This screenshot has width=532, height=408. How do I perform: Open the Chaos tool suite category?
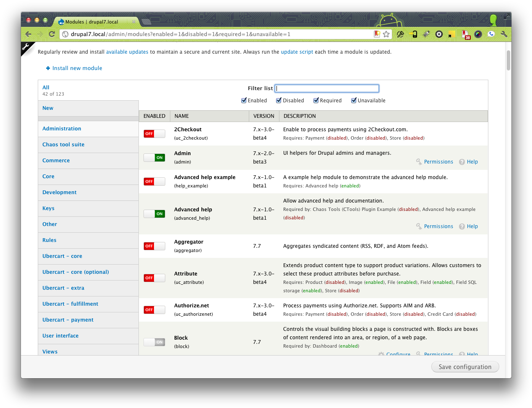coord(88,145)
